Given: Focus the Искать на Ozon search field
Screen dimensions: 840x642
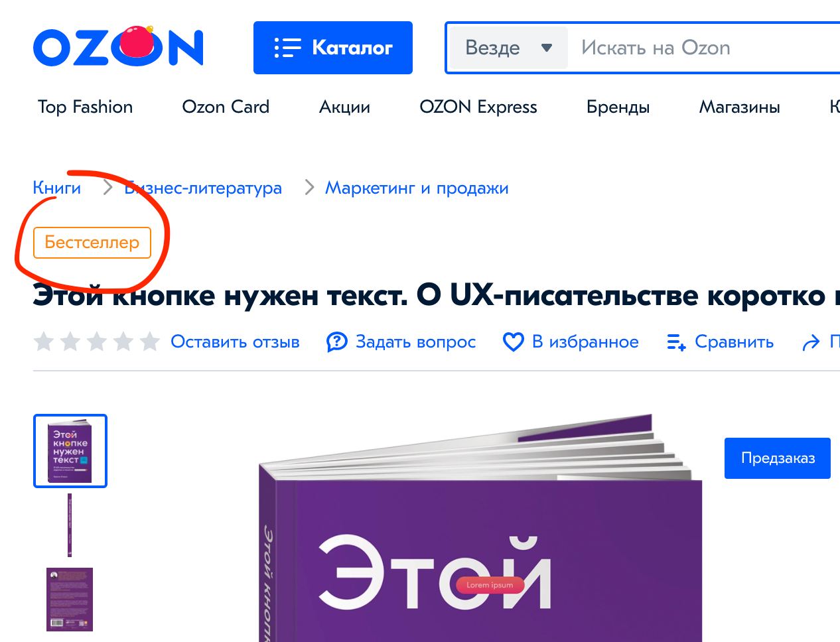Looking at the screenshot, I should [703, 48].
